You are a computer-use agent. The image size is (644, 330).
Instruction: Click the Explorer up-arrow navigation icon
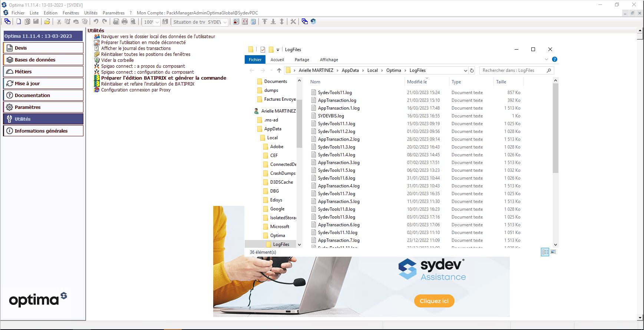coord(279,70)
